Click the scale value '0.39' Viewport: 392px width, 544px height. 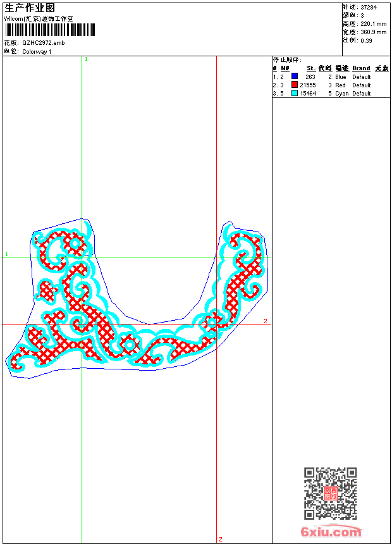point(366,41)
